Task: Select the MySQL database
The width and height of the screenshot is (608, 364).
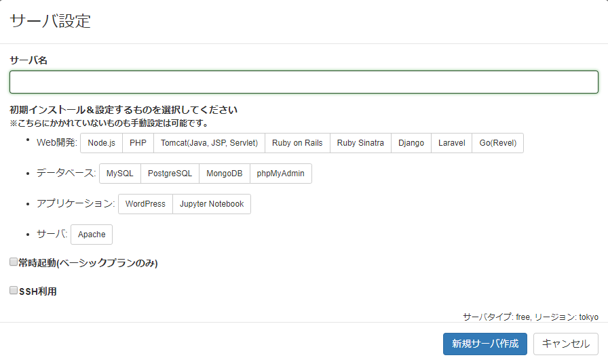Action: tap(120, 174)
